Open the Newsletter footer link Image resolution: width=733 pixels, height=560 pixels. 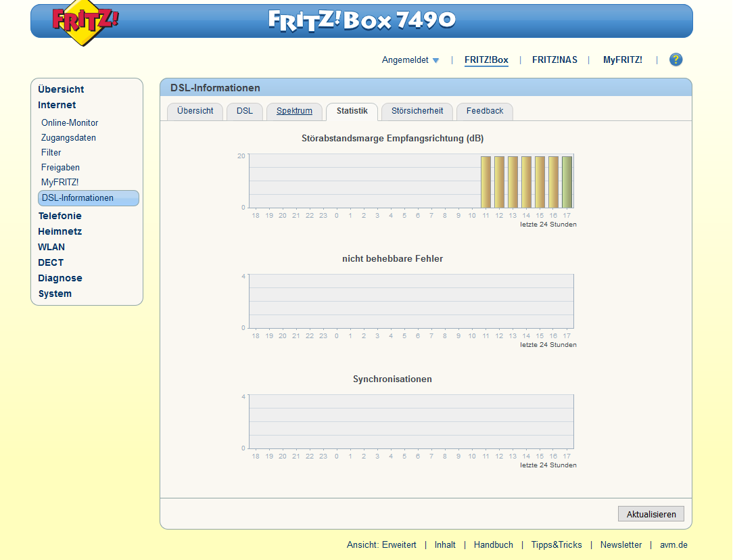coord(621,545)
